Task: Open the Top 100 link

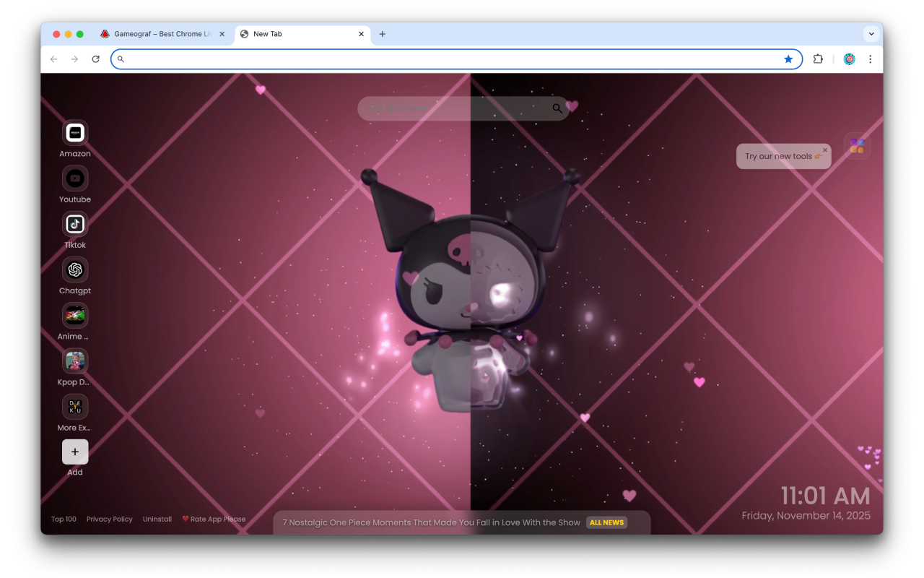Action: pyautogui.click(x=64, y=519)
